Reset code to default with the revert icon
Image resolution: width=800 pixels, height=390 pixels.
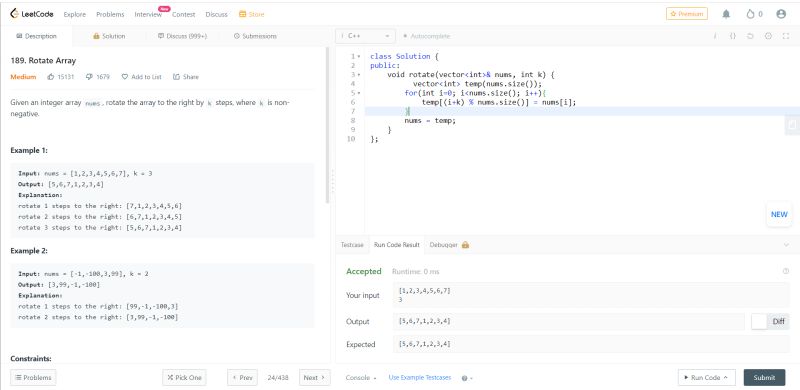[x=750, y=36]
